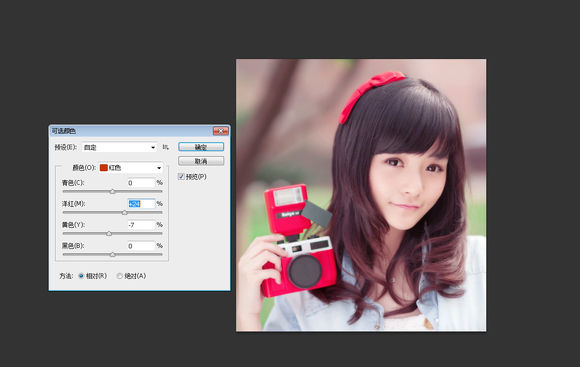Click the Selective Color dialog title bar
The height and width of the screenshot is (367, 580).
coord(131,131)
